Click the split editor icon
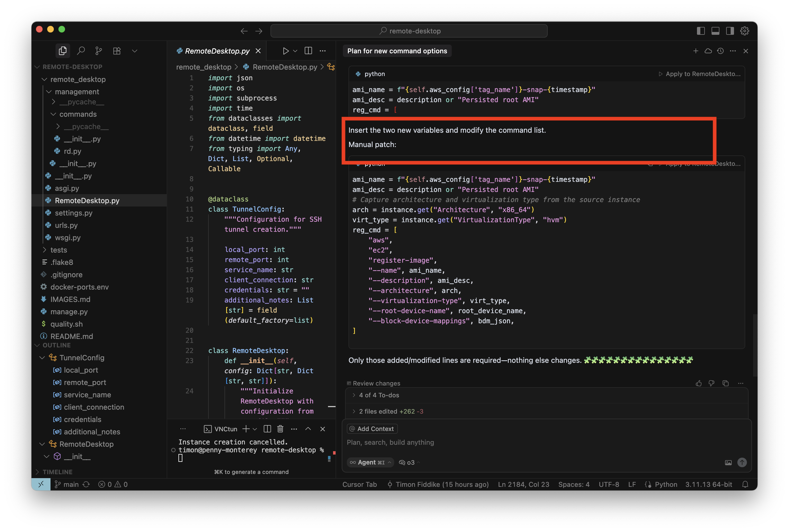 point(308,51)
